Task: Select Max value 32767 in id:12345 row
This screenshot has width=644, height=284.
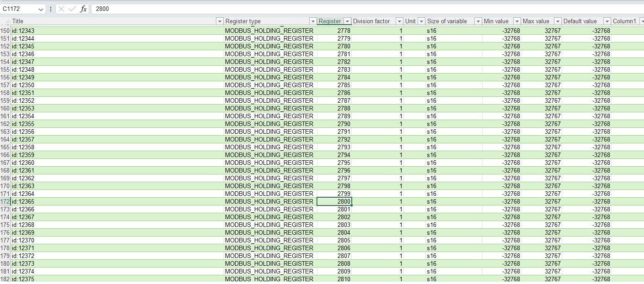Action: [x=542, y=46]
